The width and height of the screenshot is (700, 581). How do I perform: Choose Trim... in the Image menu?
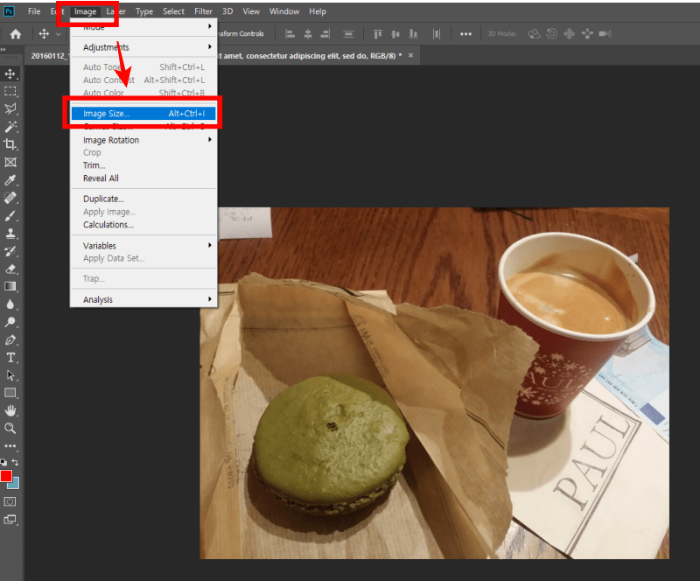(143, 165)
